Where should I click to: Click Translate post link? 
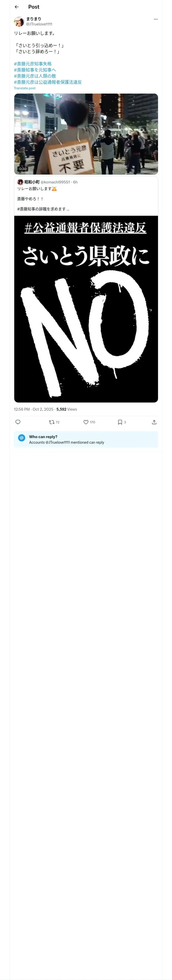(x=25, y=88)
